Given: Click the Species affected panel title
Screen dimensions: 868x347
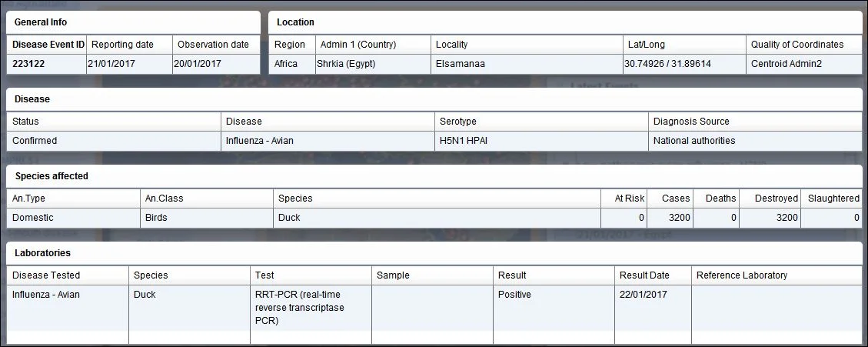Looking at the screenshot, I should point(52,176).
